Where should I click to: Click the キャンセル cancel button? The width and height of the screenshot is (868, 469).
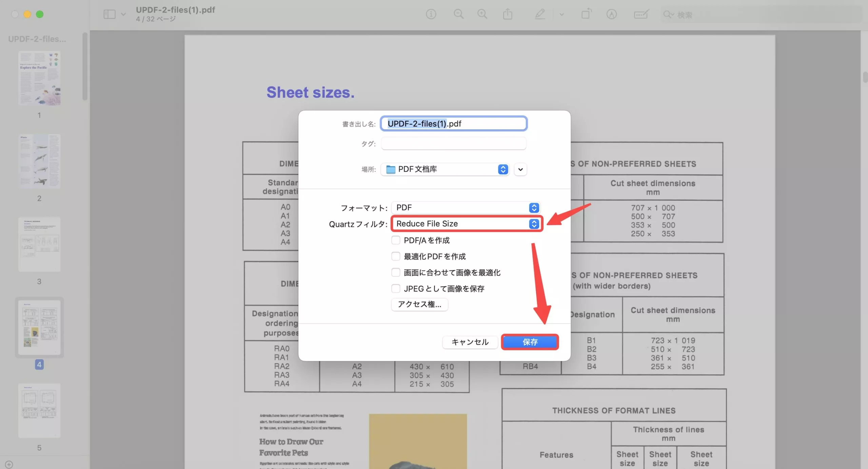coord(470,342)
